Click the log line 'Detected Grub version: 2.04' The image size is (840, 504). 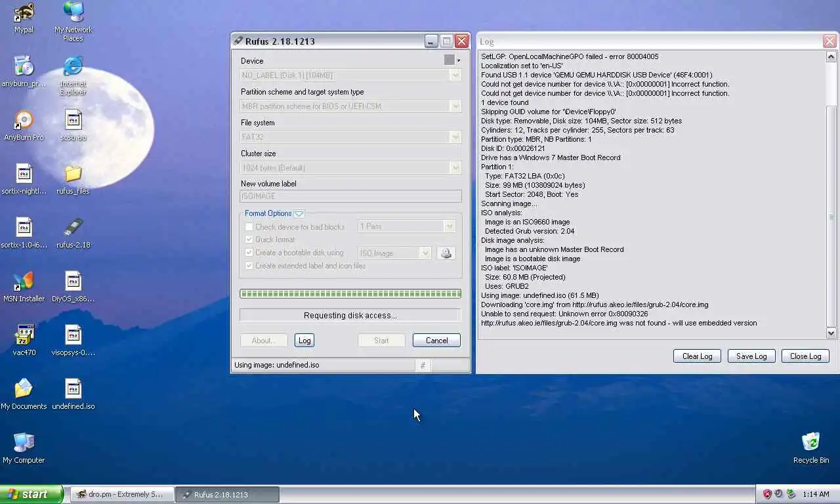point(529,231)
